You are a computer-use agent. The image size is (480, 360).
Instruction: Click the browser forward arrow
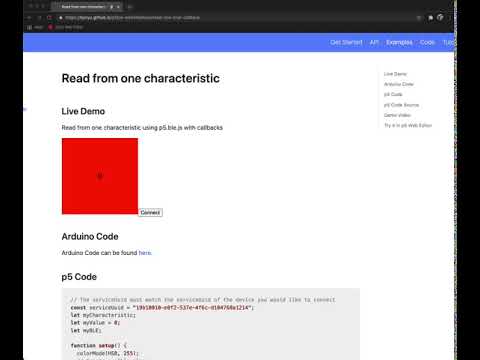40,17
